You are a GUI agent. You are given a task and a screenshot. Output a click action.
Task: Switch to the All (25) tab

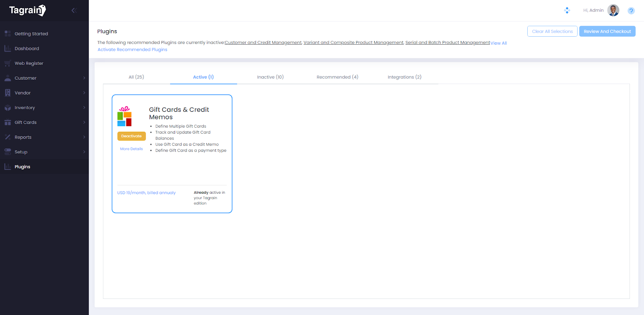[136, 77]
